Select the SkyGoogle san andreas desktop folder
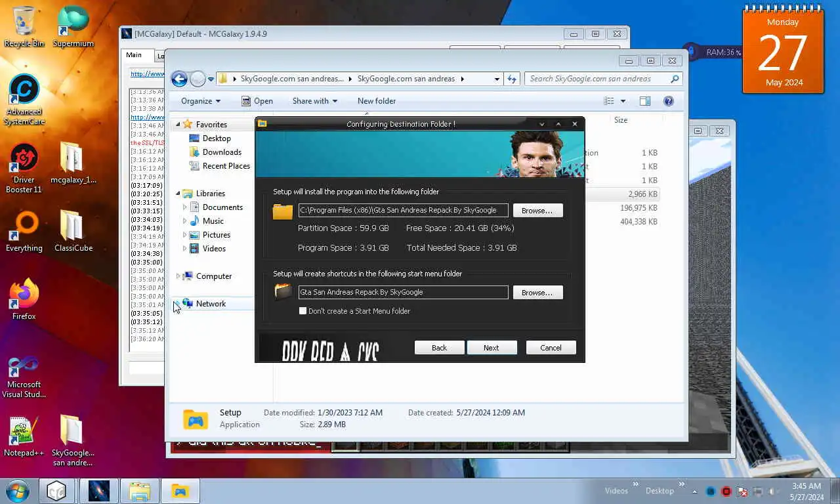 73,440
